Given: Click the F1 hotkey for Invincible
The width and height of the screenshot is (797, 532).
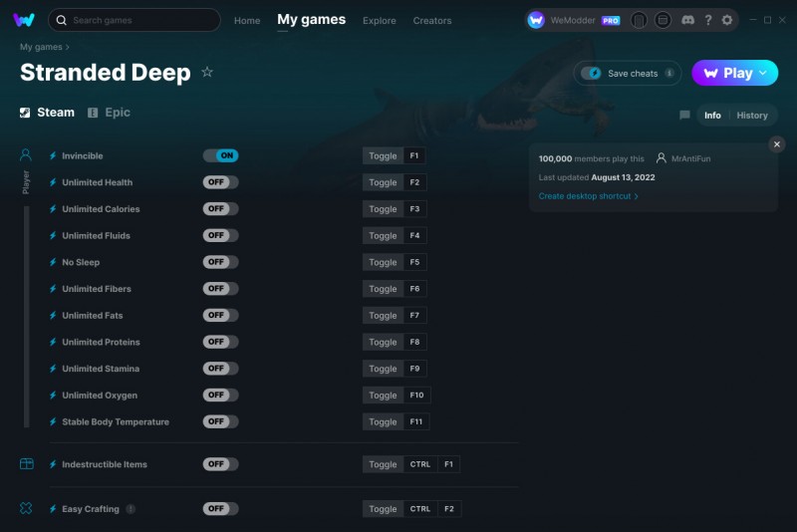Looking at the screenshot, I should coord(414,155).
